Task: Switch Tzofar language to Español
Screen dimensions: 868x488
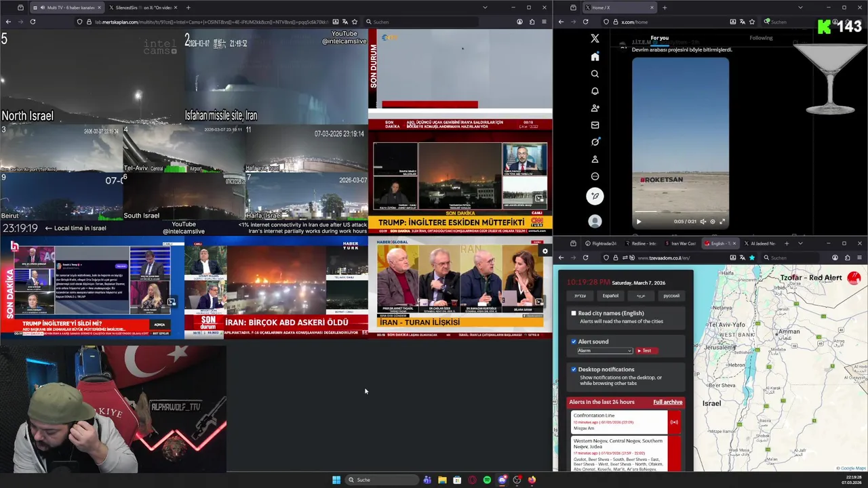Action: click(610, 296)
